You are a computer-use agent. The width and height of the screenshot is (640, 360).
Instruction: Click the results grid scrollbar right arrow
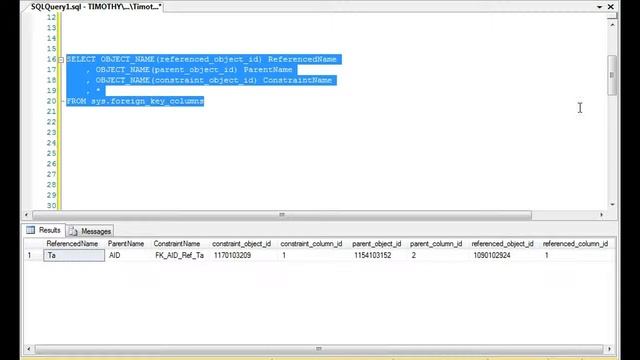pos(609,349)
